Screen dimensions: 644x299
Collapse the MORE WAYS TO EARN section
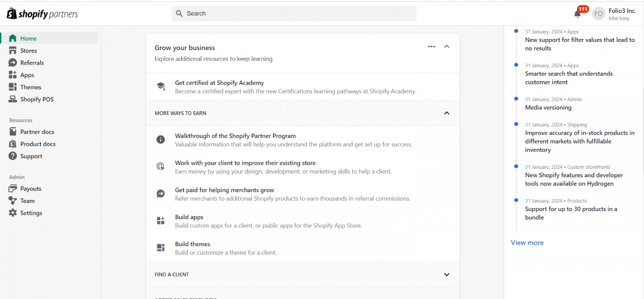447,113
